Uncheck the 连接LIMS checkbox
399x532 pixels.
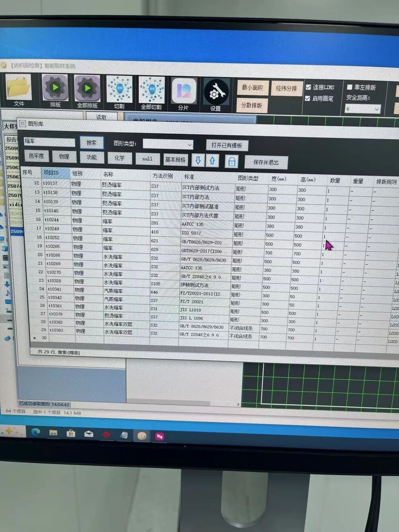[x=308, y=87]
